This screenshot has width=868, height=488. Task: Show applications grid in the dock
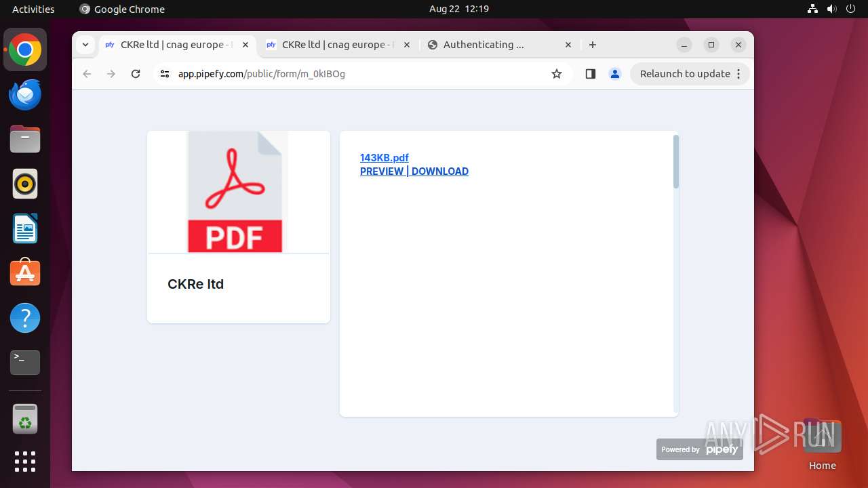click(25, 462)
